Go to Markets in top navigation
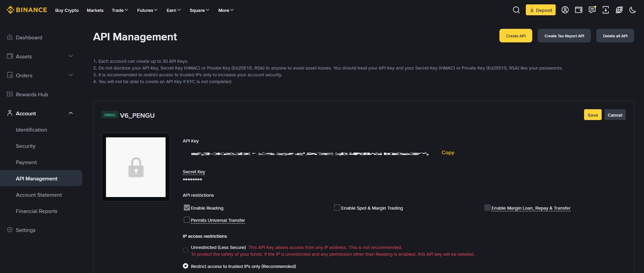The height and width of the screenshot is (273, 644). 95,10
